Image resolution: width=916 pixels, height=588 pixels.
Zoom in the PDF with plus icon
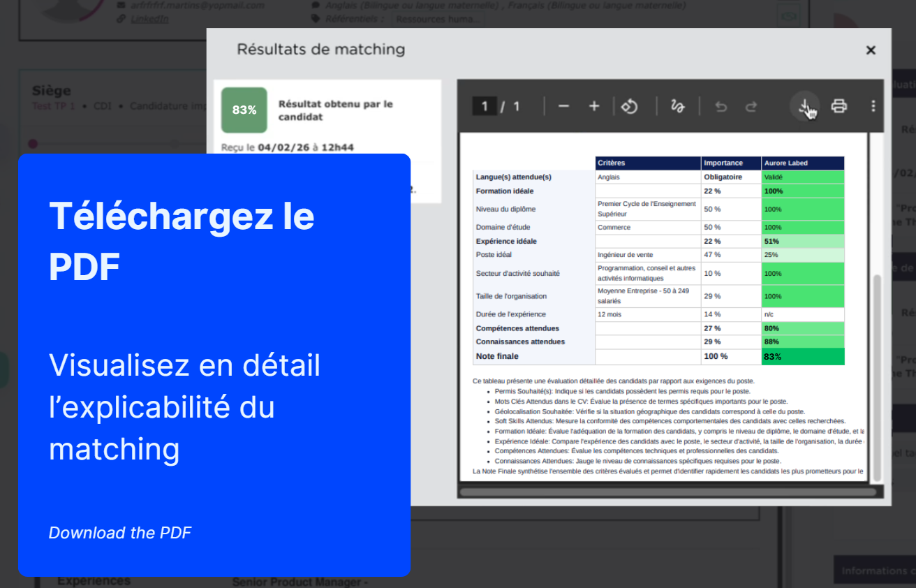coord(594,106)
